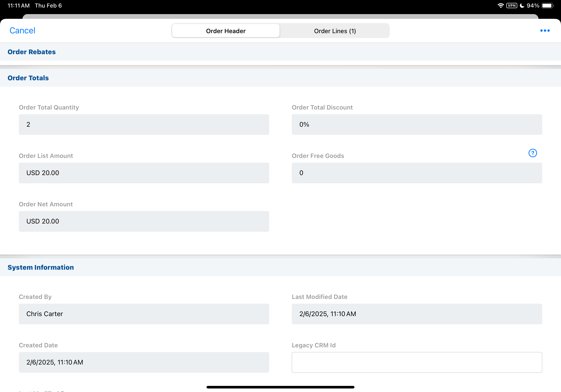
Task: Tap the Created By Chris Carter field
Action: tap(144, 314)
